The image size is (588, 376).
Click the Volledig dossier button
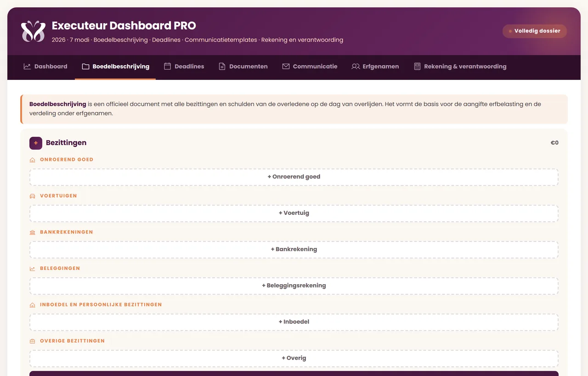pos(535,31)
